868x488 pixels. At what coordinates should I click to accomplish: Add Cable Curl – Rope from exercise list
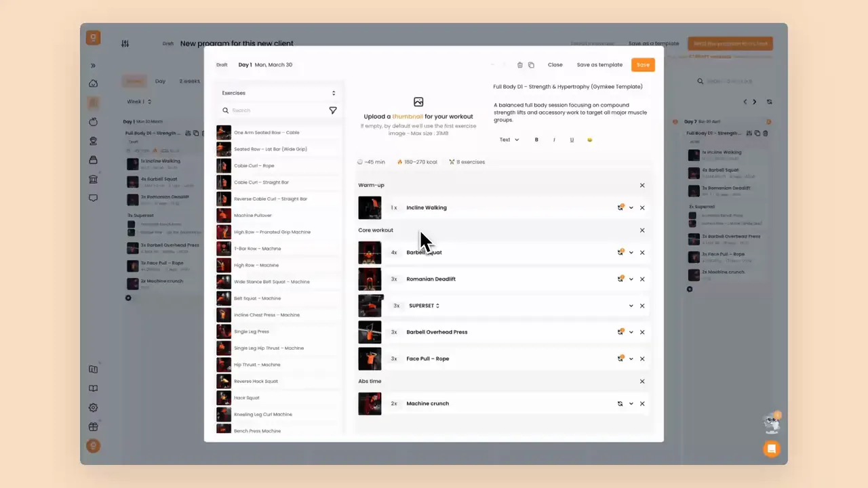click(278, 165)
